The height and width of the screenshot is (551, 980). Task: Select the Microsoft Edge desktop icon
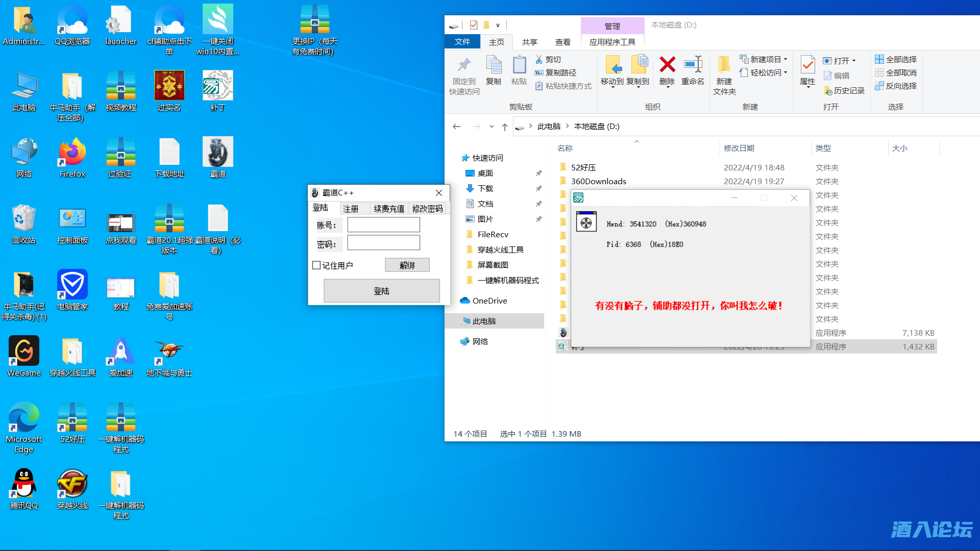pos(23,428)
